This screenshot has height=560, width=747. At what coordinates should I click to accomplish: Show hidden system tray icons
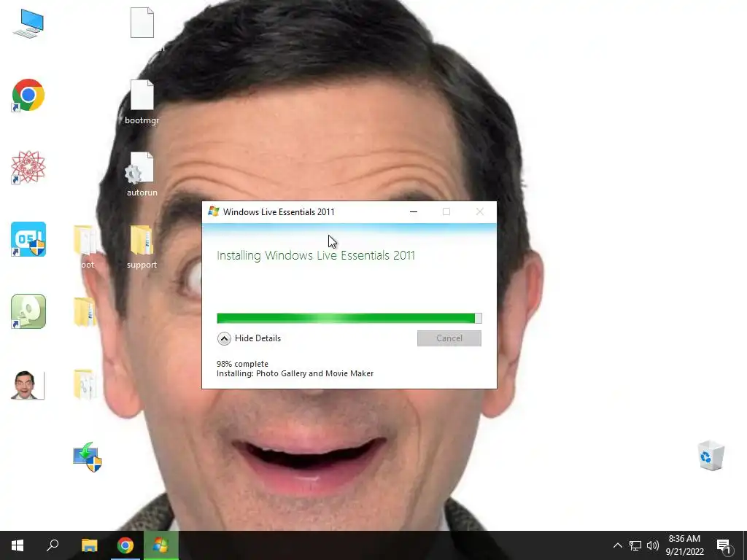pos(617,545)
